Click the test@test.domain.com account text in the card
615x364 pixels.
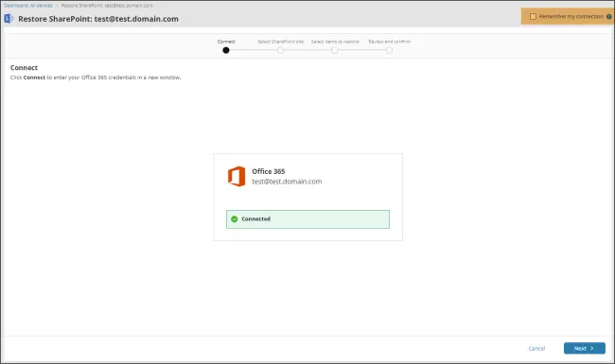[287, 182]
